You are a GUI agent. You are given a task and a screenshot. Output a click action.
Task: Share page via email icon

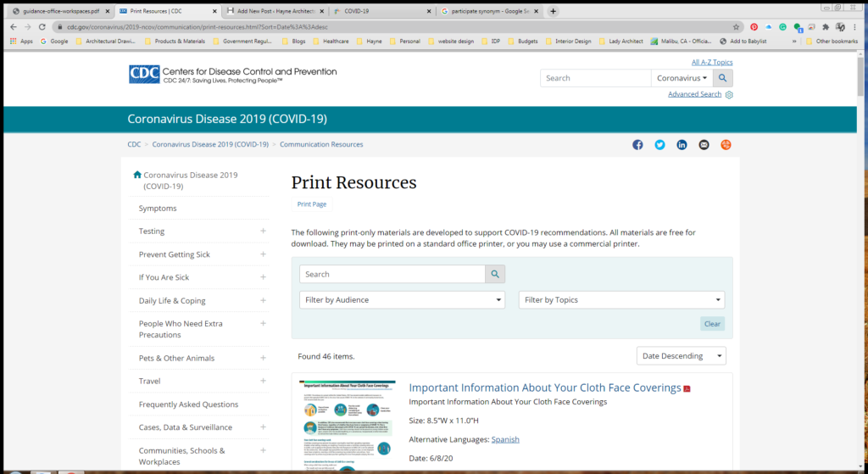704,144
